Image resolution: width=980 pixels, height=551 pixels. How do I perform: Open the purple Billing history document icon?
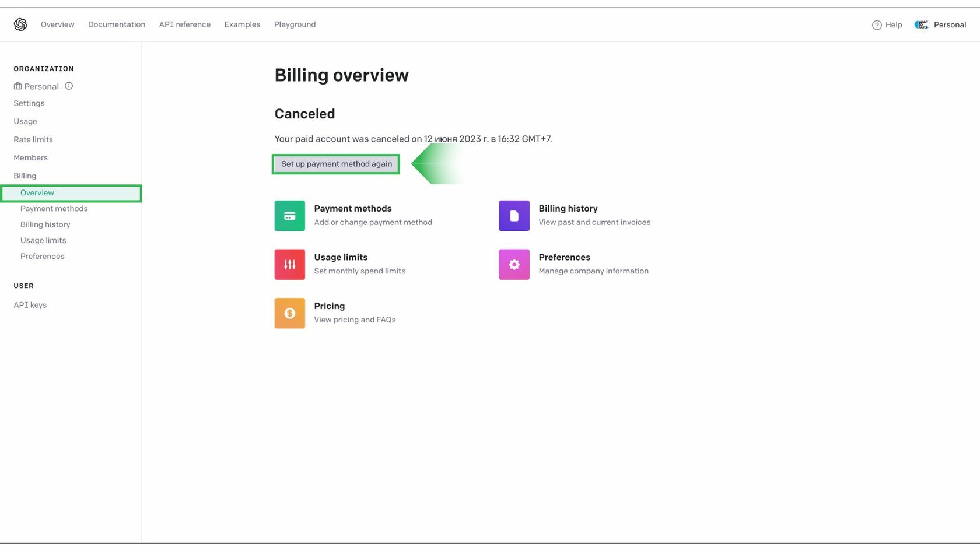tap(514, 216)
